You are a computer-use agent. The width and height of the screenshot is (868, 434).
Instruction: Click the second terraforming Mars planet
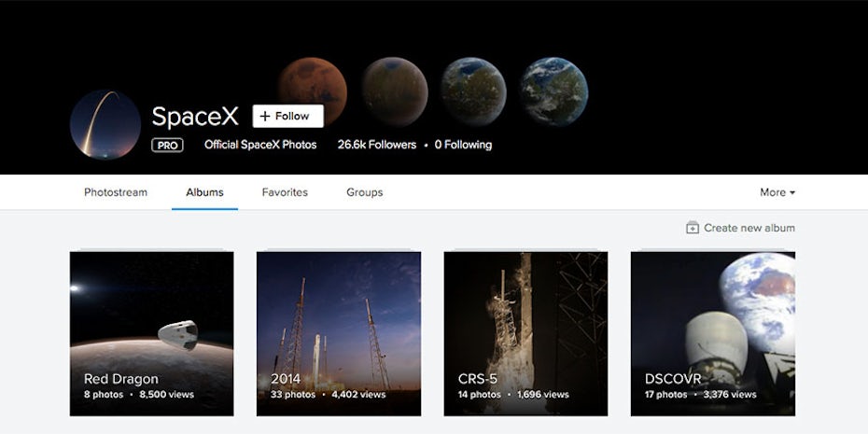pyautogui.click(x=394, y=91)
